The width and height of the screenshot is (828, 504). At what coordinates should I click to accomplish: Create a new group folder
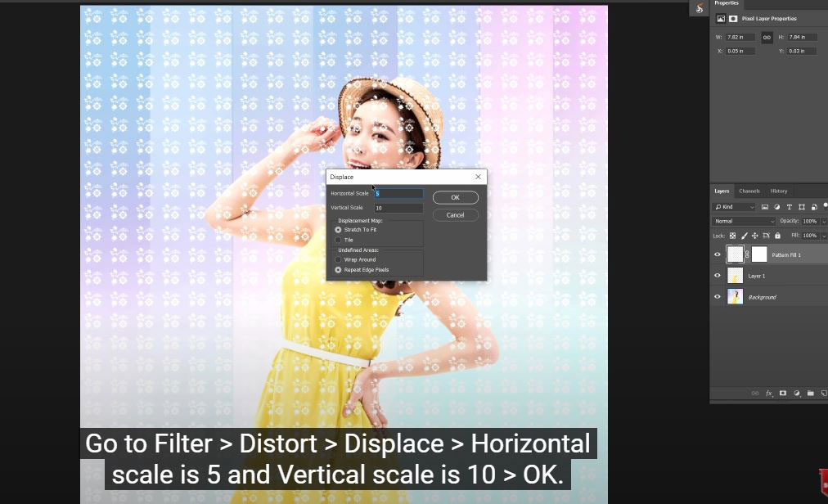pos(810,394)
